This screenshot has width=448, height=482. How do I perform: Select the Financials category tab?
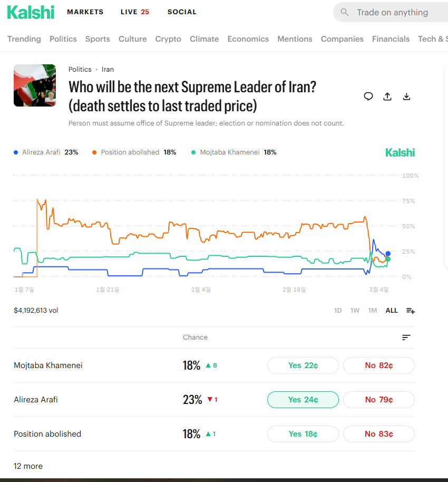click(x=391, y=39)
